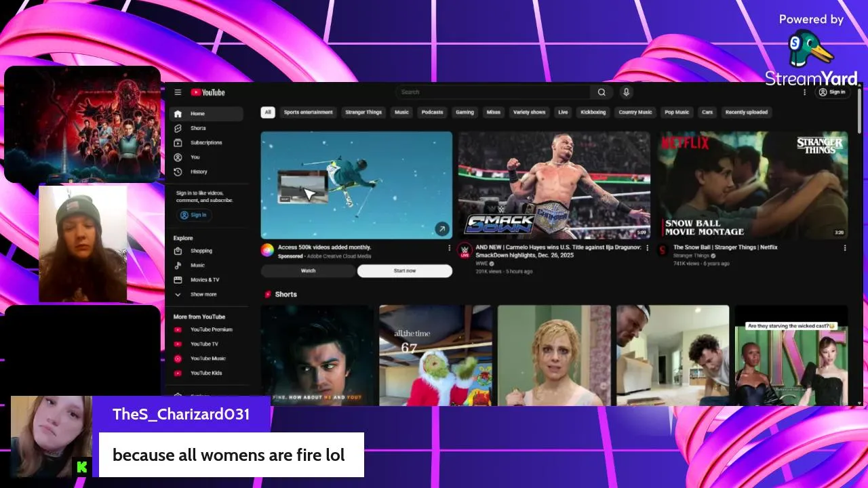Open the YouTube settings kebab menu
Image resolution: width=868 pixels, height=488 pixels.
[x=805, y=92]
